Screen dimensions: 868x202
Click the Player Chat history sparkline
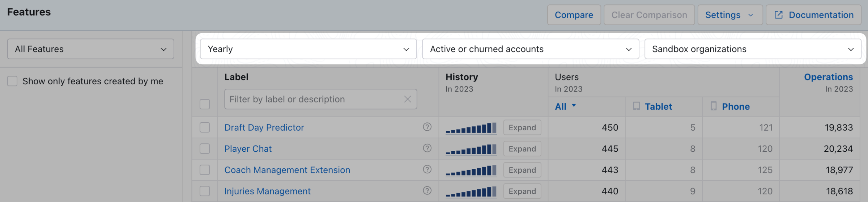pos(471,149)
